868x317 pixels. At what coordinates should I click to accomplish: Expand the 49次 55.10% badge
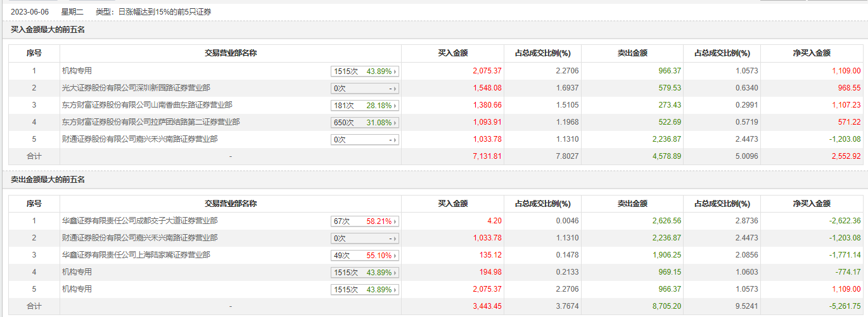[365, 256]
